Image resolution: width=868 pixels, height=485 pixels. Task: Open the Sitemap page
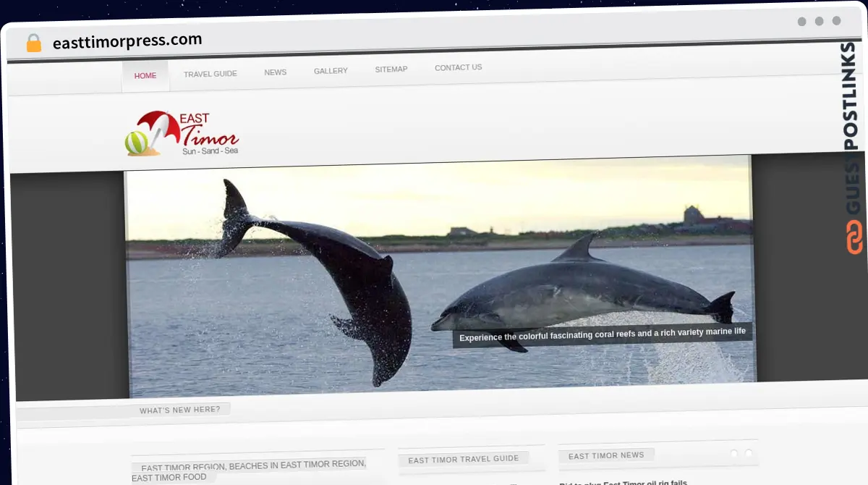(391, 69)
